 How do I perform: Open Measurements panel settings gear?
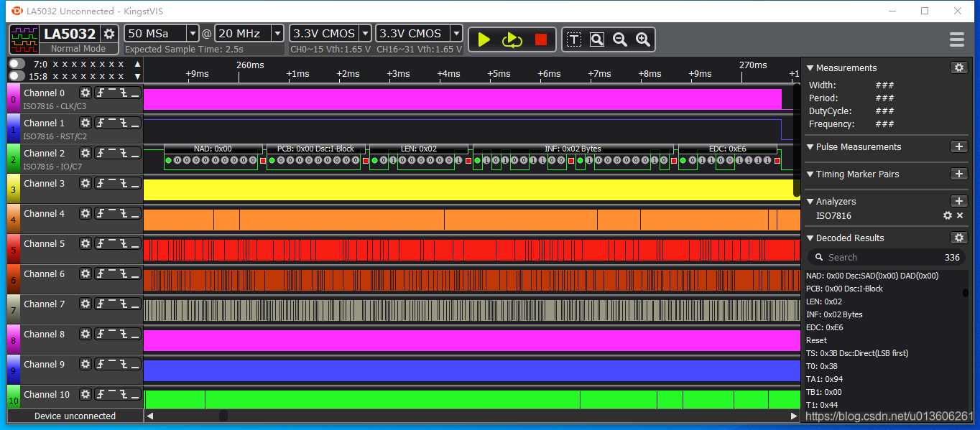958,67
